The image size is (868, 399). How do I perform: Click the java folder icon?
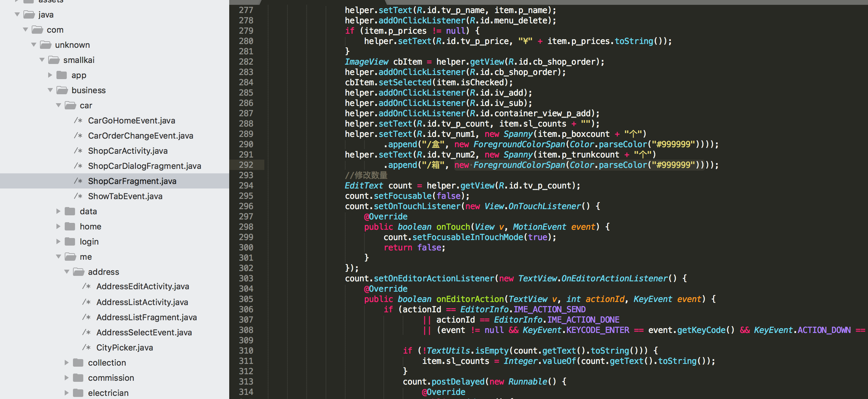29,15
